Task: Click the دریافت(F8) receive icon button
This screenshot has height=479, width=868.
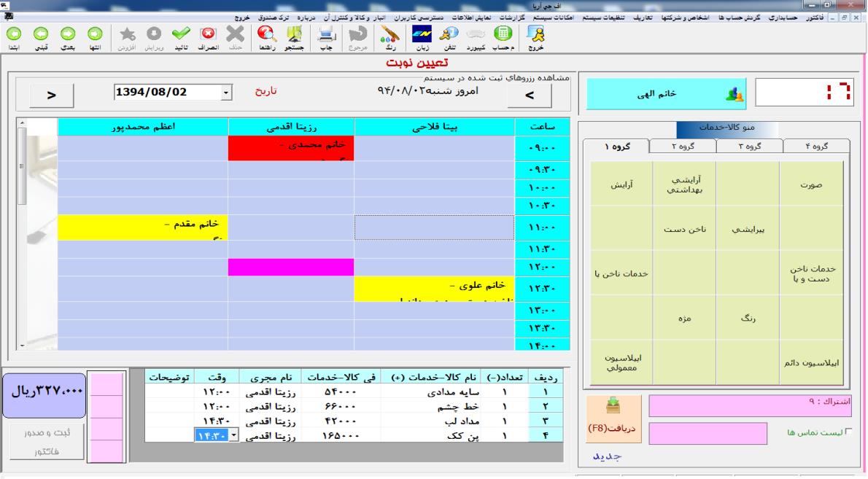Action: click(613, 418)
